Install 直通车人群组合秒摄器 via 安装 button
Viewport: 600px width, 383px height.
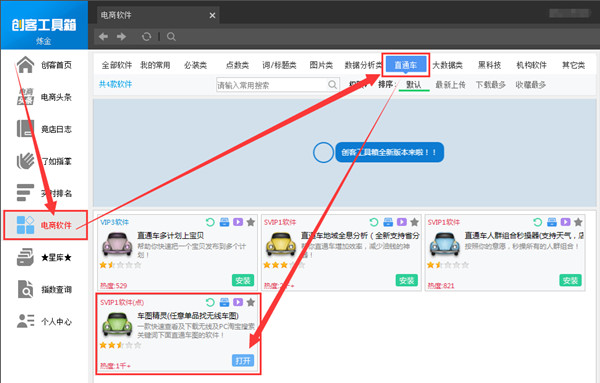[571, 280]
